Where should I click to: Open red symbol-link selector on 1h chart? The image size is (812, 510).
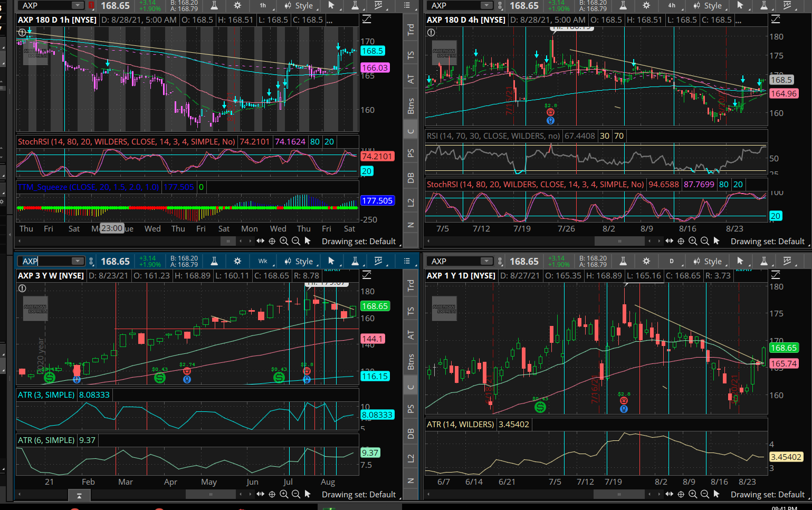pos(91,5)
